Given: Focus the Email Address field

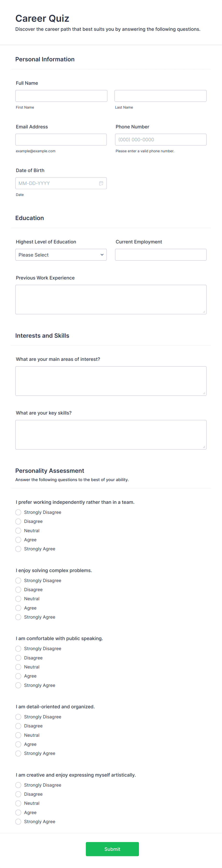Looking at the screenshot, I should coord(61,139).
